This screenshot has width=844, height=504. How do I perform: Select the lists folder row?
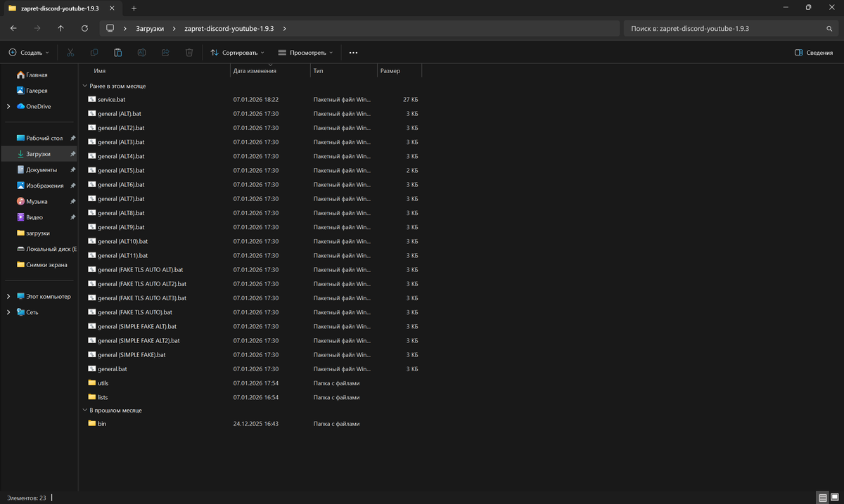tap(253, 397)
